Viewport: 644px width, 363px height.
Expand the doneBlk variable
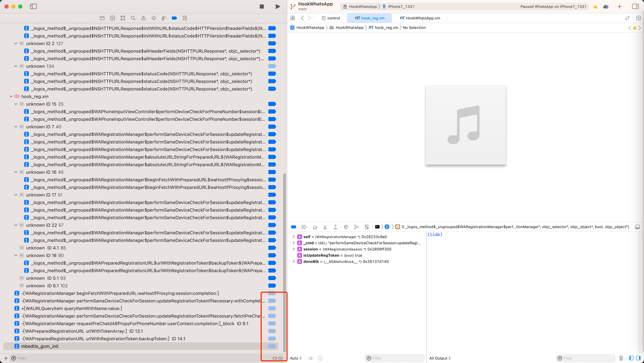293,261
